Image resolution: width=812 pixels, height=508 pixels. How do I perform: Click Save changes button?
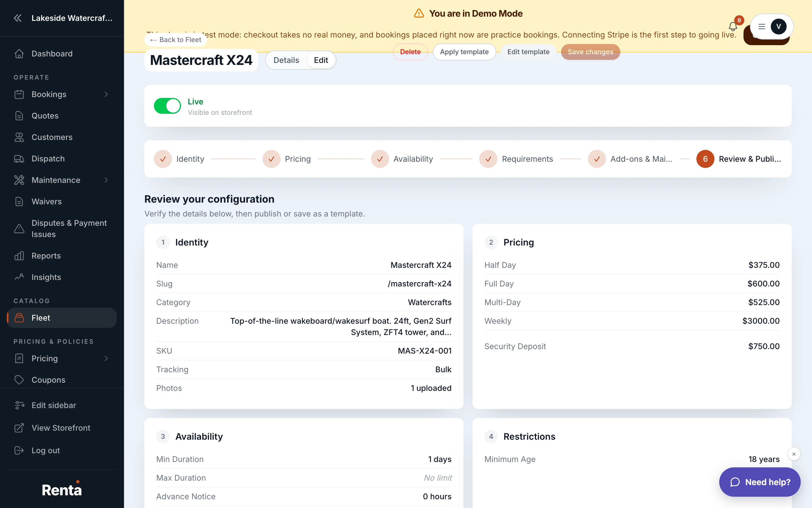(x=590, y=52)
